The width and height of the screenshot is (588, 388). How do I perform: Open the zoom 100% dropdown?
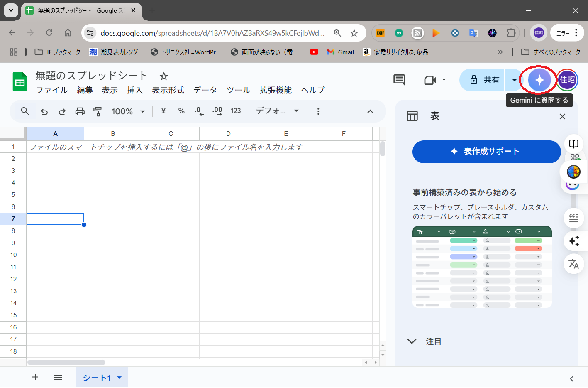pyautogui.click(x=128, y=111)
